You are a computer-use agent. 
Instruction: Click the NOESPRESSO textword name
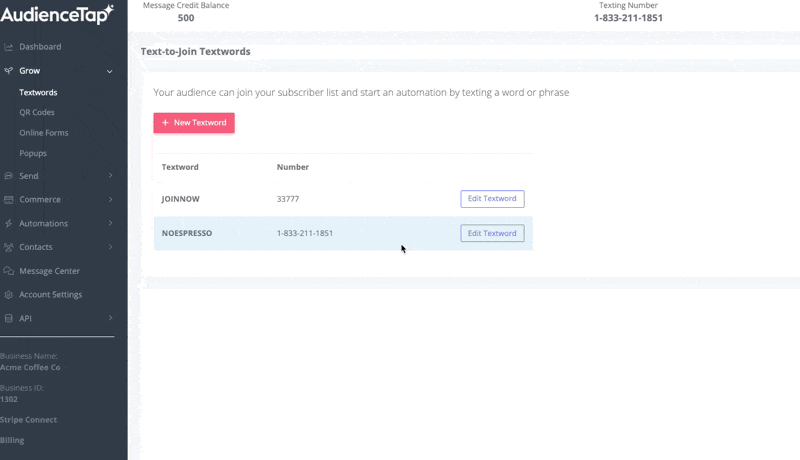(x=187, y=233)
